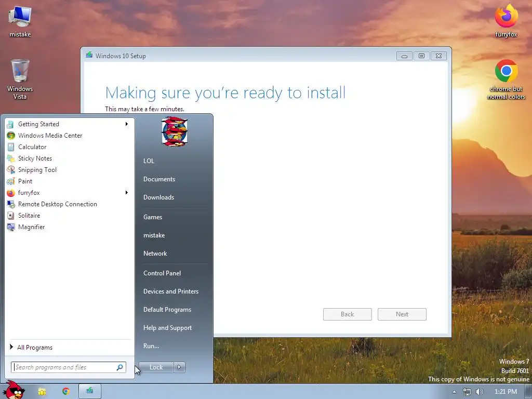Open the Run... dialog

pos(151,346)
